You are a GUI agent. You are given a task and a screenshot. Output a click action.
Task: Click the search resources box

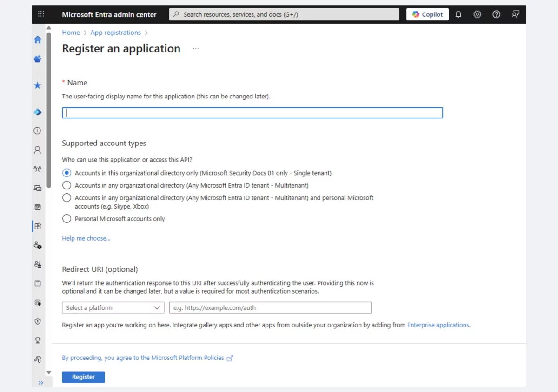coord(284,14)
